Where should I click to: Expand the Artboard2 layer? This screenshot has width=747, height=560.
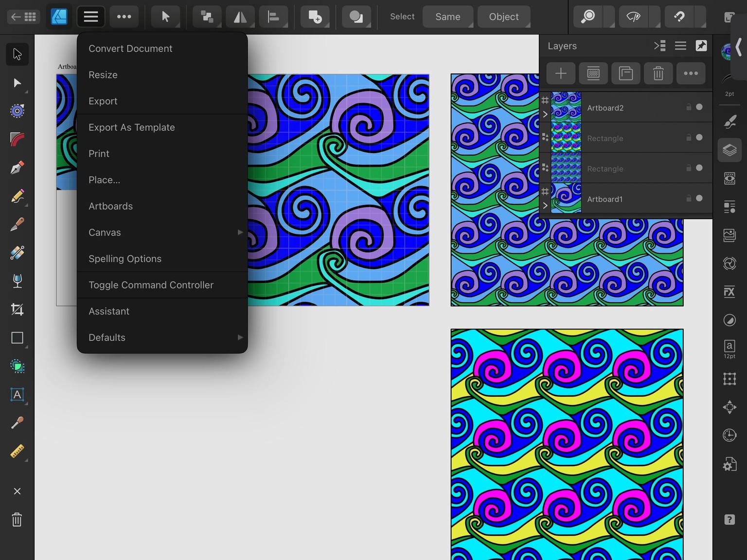pyautogui.click(x=545, y=114)
